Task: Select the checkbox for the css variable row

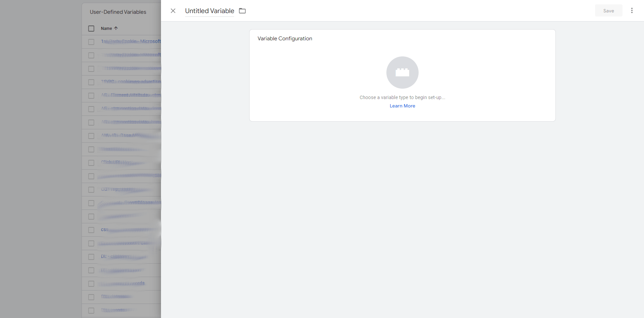Action: click(91, 230)
